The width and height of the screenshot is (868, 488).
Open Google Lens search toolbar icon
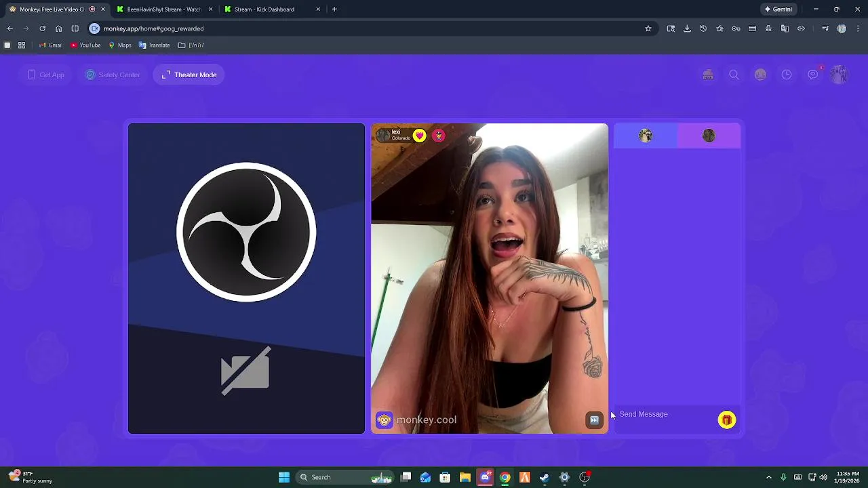click(671, 28)
